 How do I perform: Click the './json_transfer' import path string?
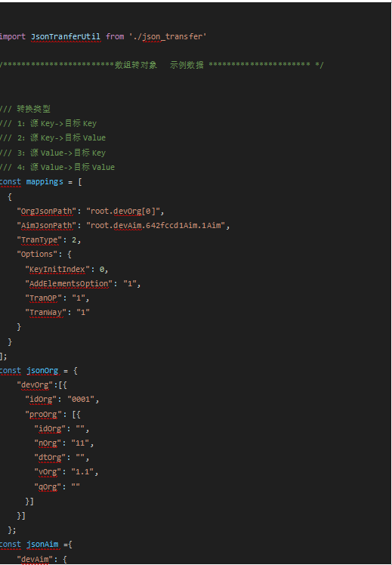pos(168,37)
